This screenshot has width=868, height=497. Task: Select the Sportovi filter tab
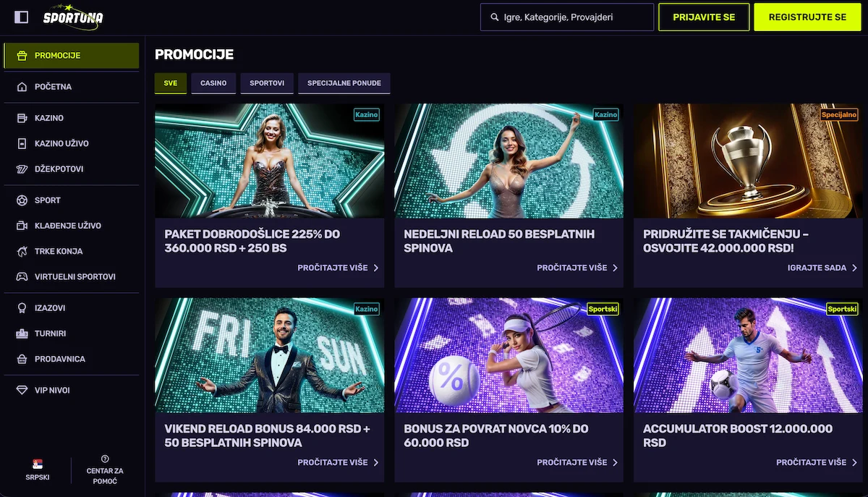pyautogui.click(x=267, y=83)
